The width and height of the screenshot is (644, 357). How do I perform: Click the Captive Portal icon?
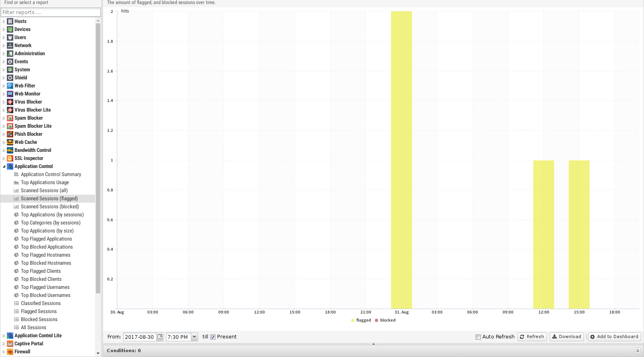click(x=10, y=344)
